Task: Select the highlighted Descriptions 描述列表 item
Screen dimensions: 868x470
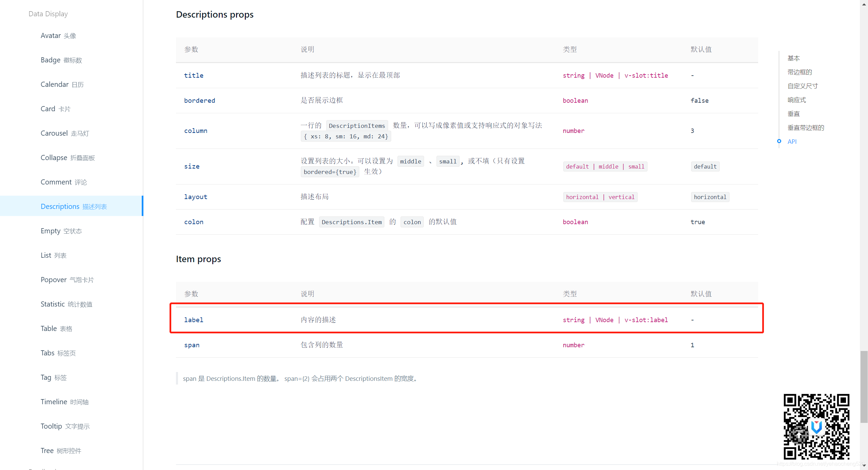Action: point(74,206)
